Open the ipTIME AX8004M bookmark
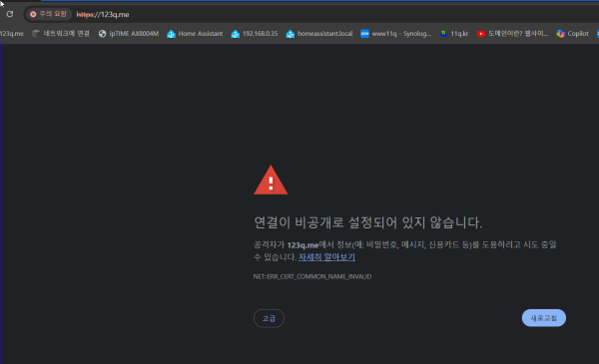599x364 pixels. pyautogui.click(x=129, y=34)
